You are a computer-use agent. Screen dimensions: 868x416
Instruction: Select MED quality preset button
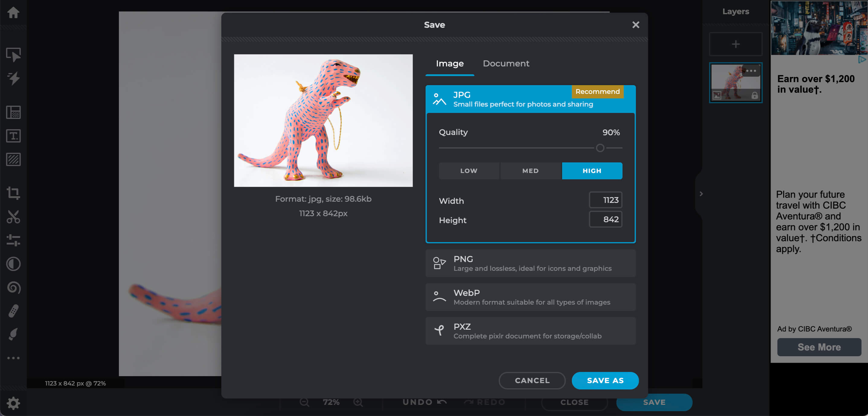(530, 171)
